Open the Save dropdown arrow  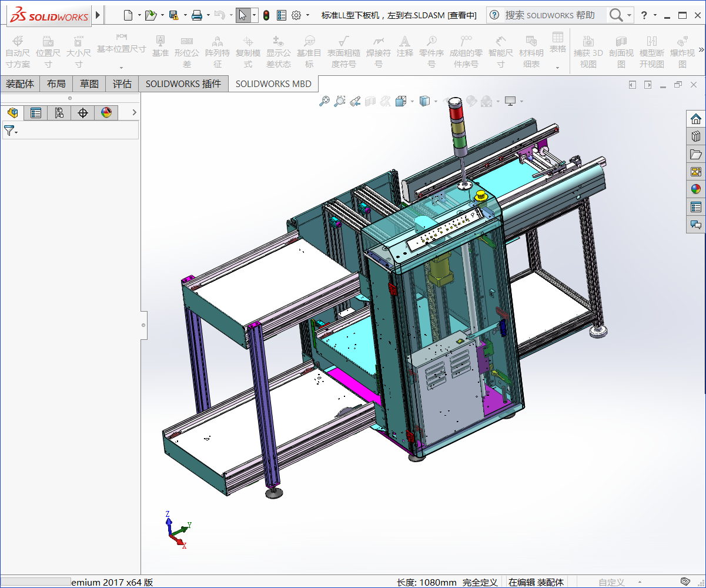[185, 15]
